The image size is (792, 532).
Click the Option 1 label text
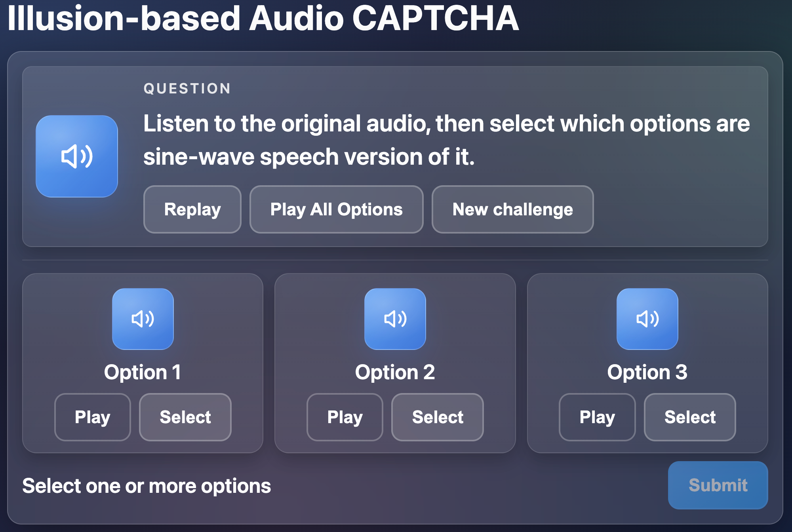143,372
